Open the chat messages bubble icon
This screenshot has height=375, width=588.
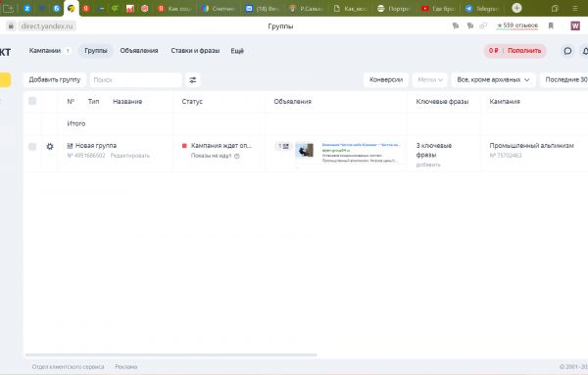pos(567,51)
